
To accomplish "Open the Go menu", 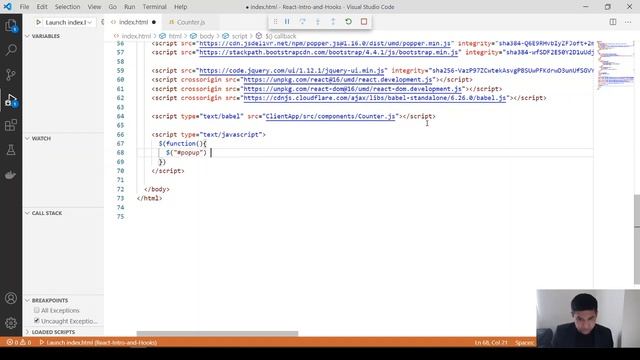I will [x=113, y=7].
